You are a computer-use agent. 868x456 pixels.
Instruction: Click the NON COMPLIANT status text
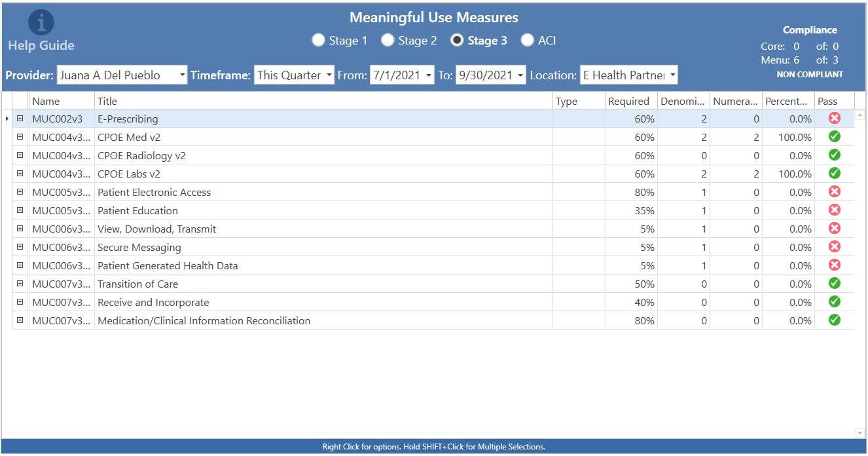click(x=810, y=74)
